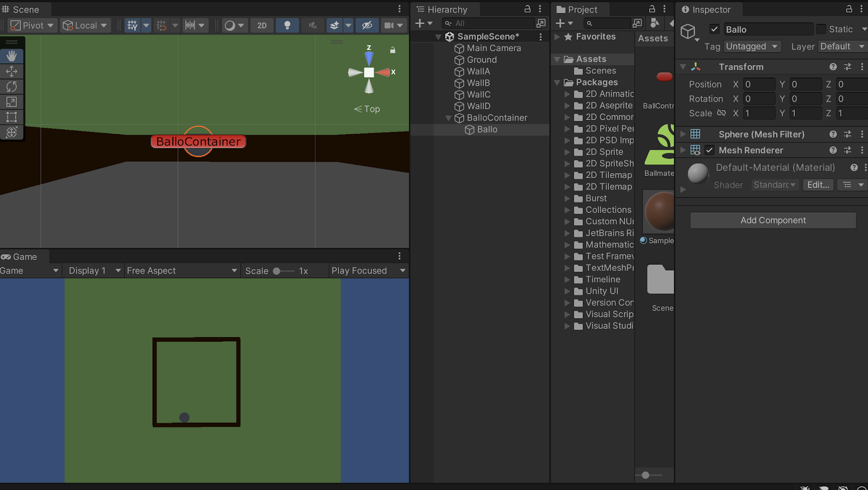Toggle 2D view mode in Scene
This screenshot has height=490, width=868.
[x=262, y=25]
